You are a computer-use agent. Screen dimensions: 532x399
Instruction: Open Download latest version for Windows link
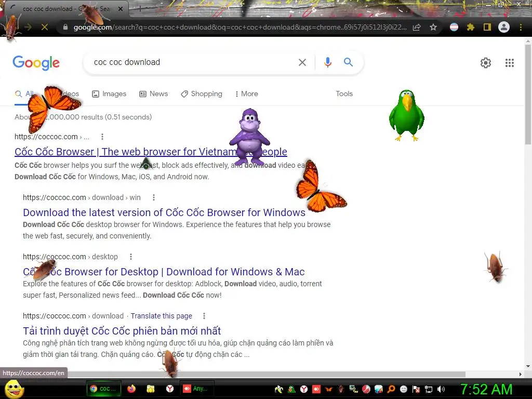(164, 212)
